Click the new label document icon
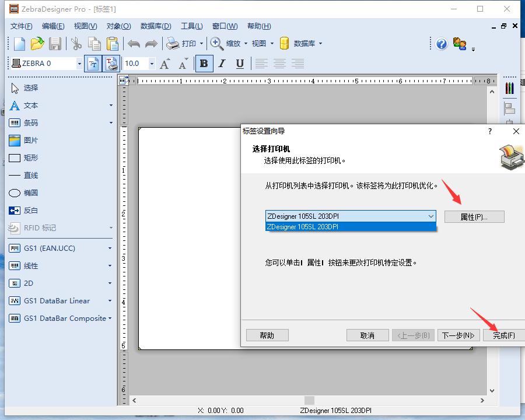 tap(20, 43)
